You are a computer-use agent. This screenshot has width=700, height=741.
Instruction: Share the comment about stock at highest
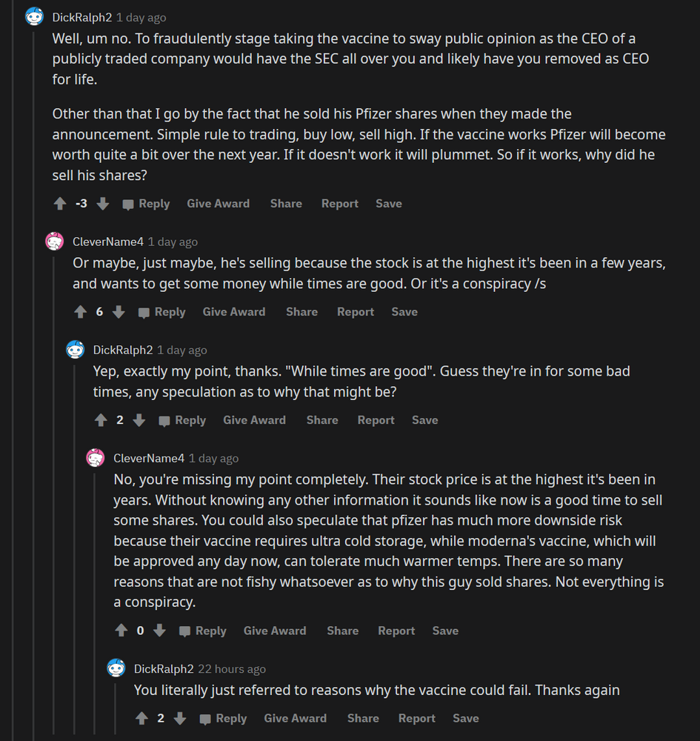[x=301, y=312]
